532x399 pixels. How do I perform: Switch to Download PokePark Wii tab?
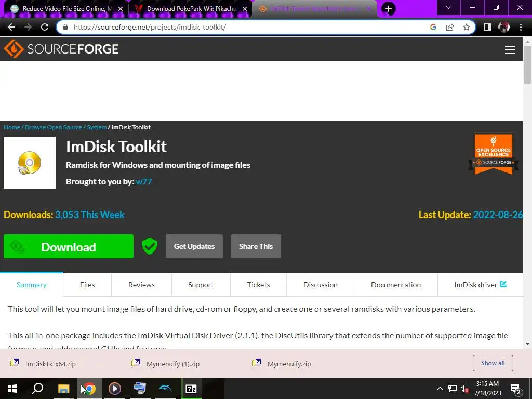(187, 9)
